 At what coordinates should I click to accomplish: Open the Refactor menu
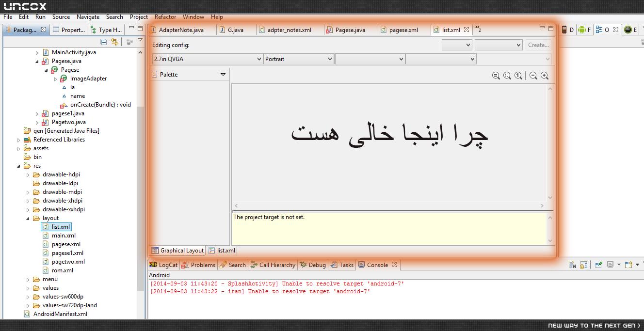tap(165, 16)
